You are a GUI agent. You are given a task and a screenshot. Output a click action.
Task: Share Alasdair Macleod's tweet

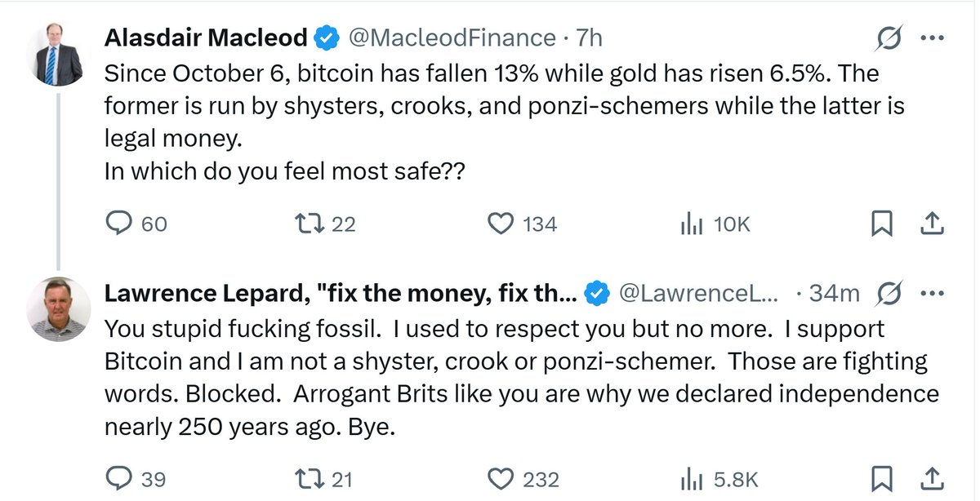(x=933, y=224)
